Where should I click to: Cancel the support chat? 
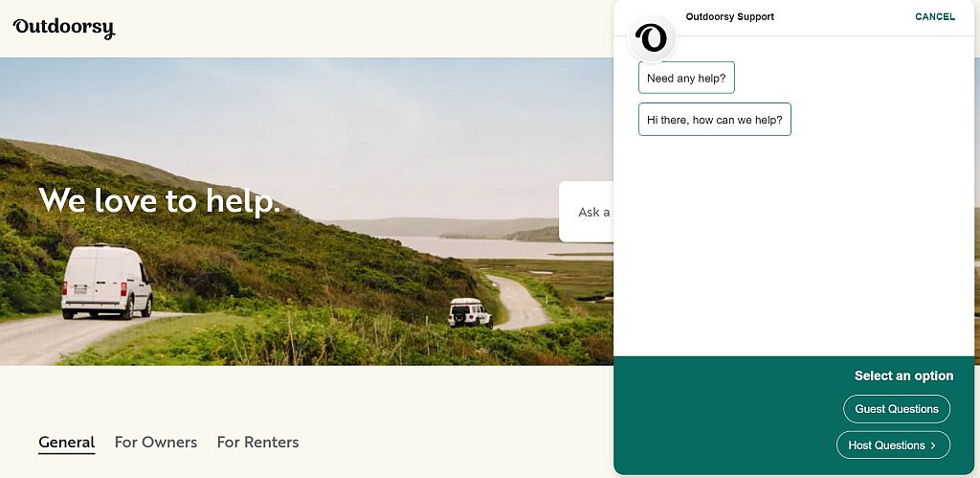[x=935, y=17]
